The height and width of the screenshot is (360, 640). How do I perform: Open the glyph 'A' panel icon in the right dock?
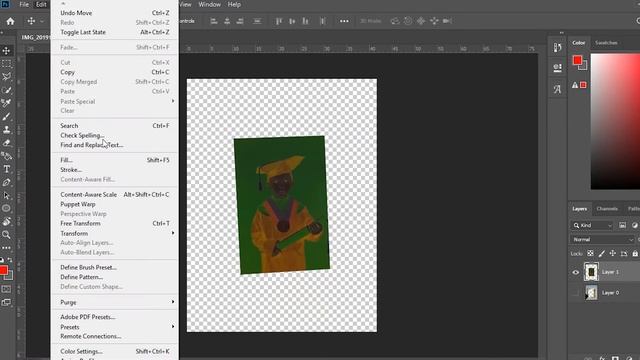557,89
